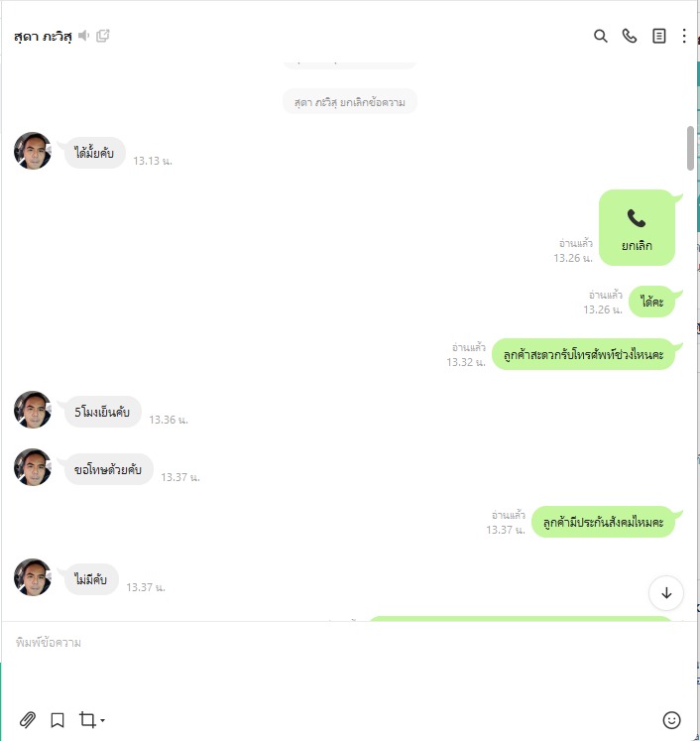Toggle chat mute speaker icon
This screenshot has height=741, width=700.
[83, 36]
